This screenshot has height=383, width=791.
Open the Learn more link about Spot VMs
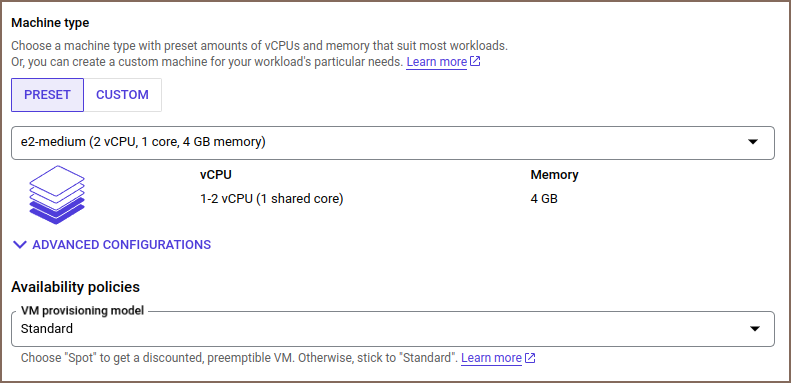[491, 358]
